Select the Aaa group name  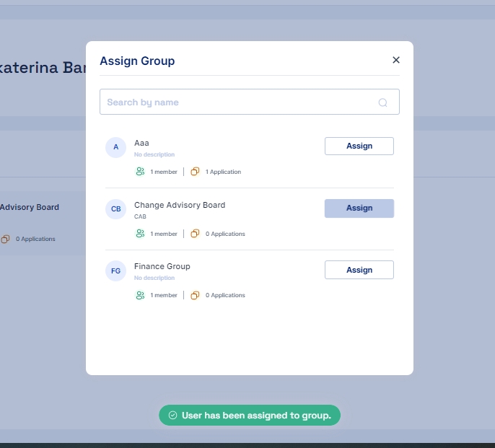(x=141, y=144)
